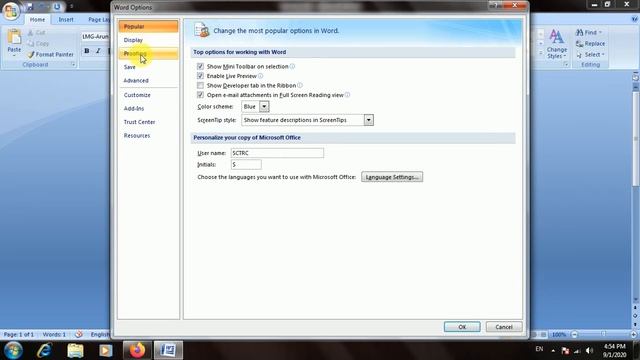Screen dimensions: 640x360
Task: Click info icon next to Developer tab option
Action: 300,85
